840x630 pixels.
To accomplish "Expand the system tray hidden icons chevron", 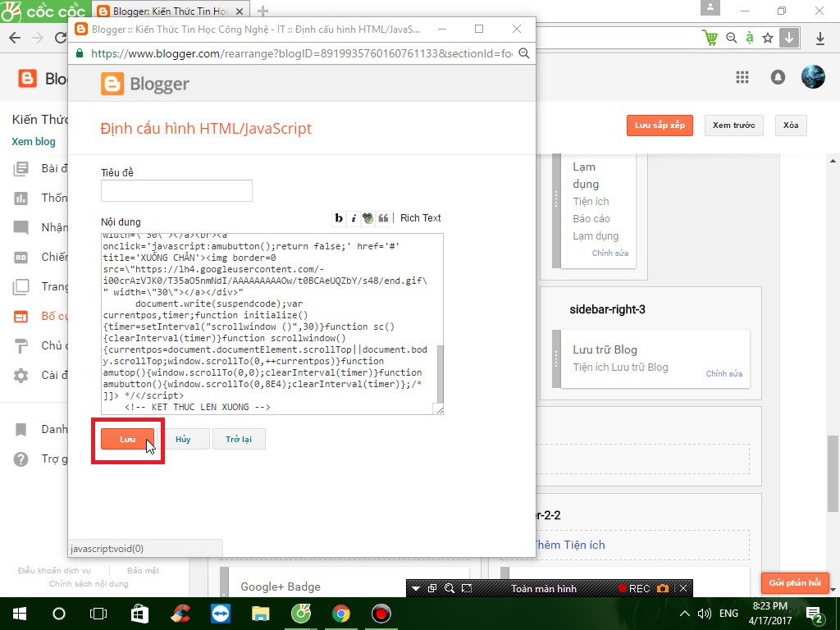I will pyautogui.click(x=684, y=614).
